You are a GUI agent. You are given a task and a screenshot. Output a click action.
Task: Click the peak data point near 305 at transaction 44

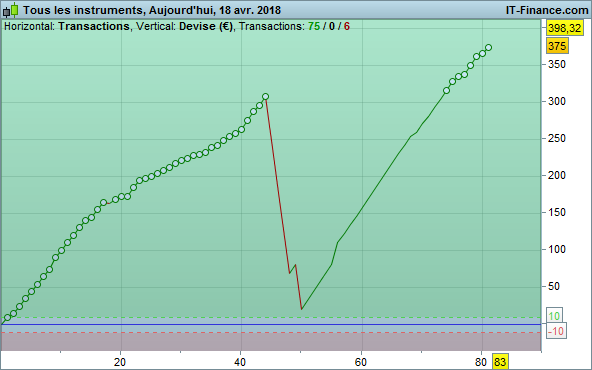265,97
